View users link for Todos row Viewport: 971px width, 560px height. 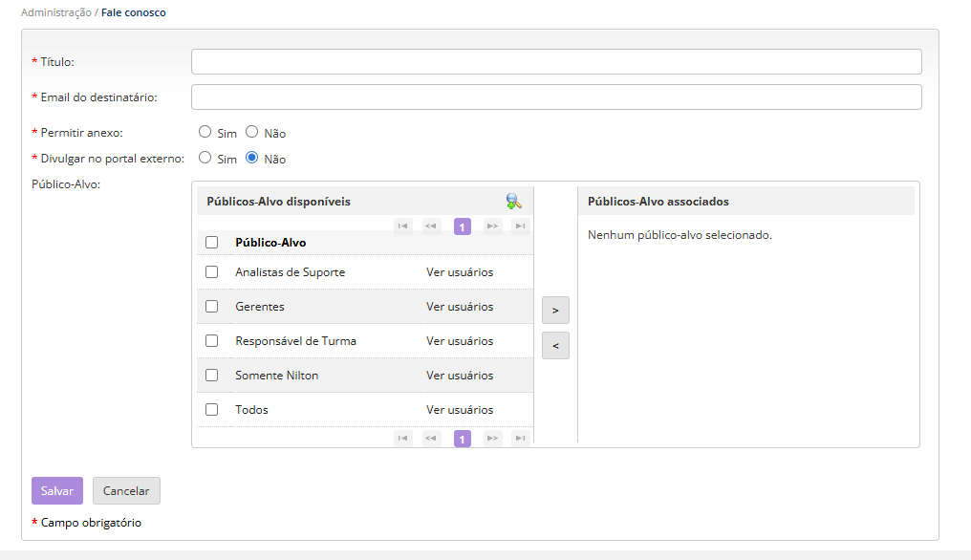pyautogui.click(x=460, y=410)
